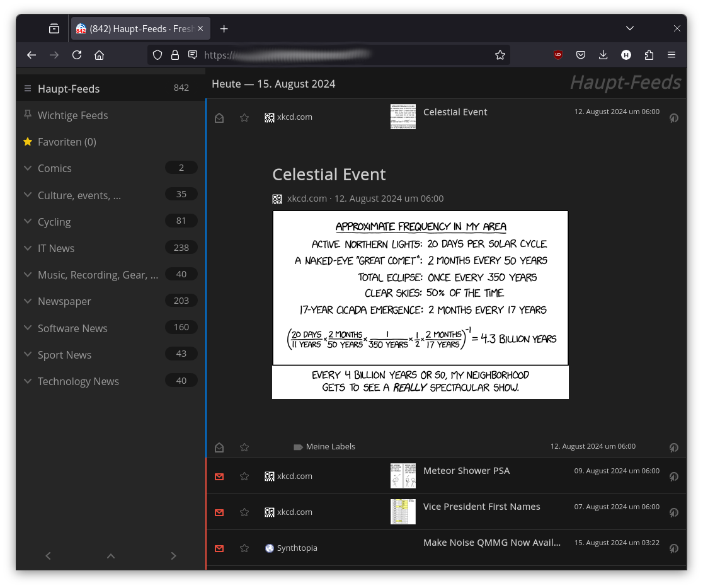
Task: Open original link icon for Celestial Event
Action: click(673, 118)
